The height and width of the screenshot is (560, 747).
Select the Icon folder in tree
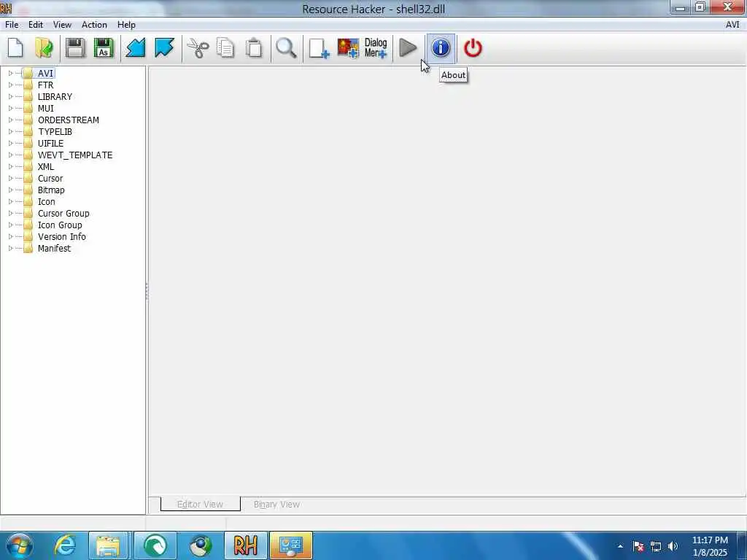point(46,201)
